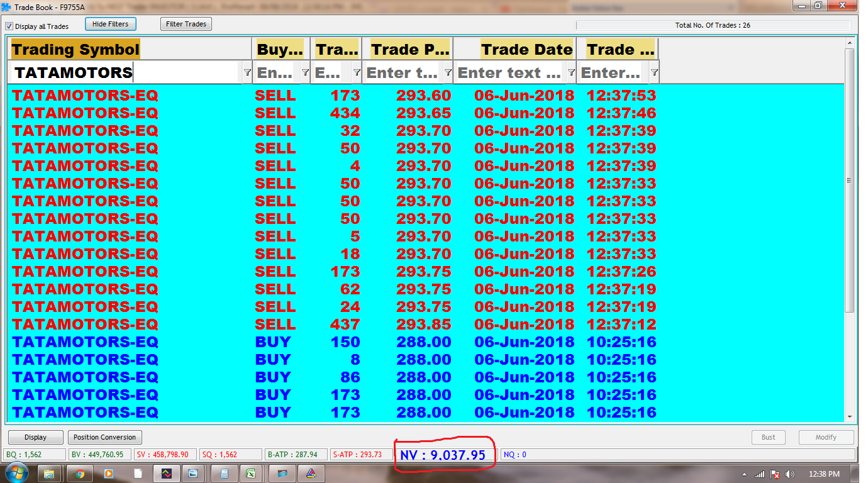
Task: Open Google Chrome from the taskbar
Action: coord(79,474)
